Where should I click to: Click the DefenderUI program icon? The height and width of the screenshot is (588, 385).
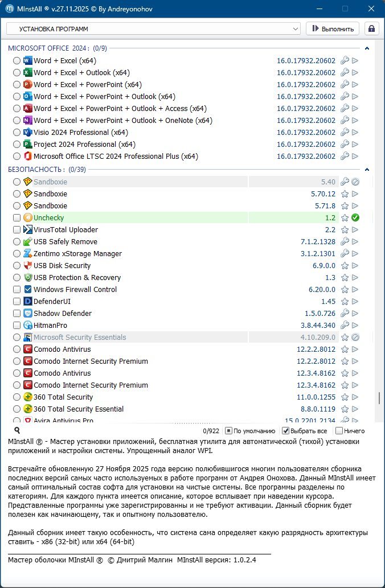[x=28, y=302]
